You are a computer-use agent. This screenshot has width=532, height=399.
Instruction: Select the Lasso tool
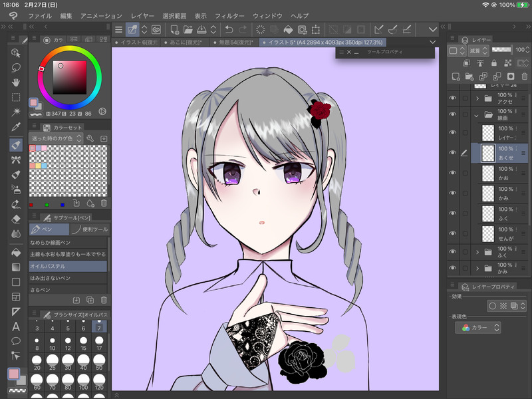click(15, 68)
